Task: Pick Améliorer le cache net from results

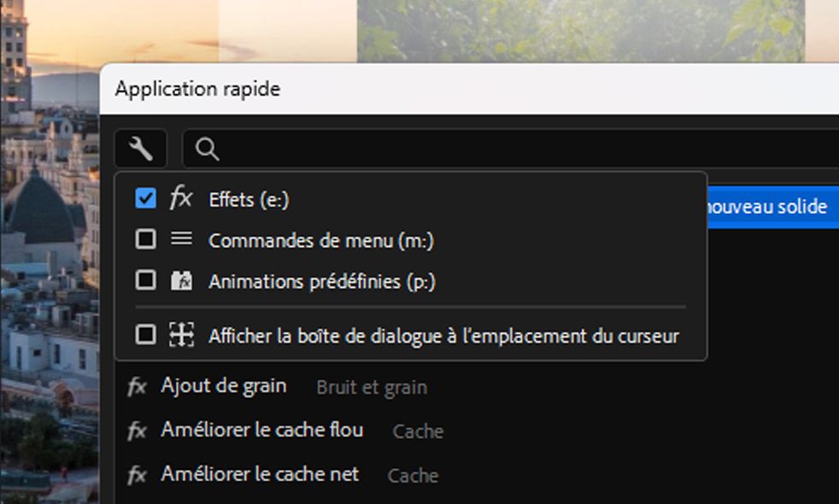Action: point(260,474)
